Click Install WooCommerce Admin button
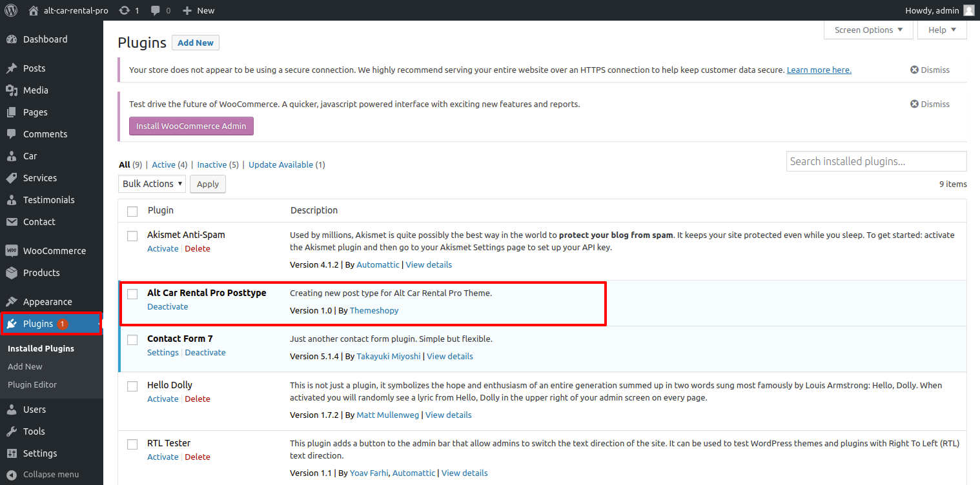The image size is (980, 485). pos(191,126)
